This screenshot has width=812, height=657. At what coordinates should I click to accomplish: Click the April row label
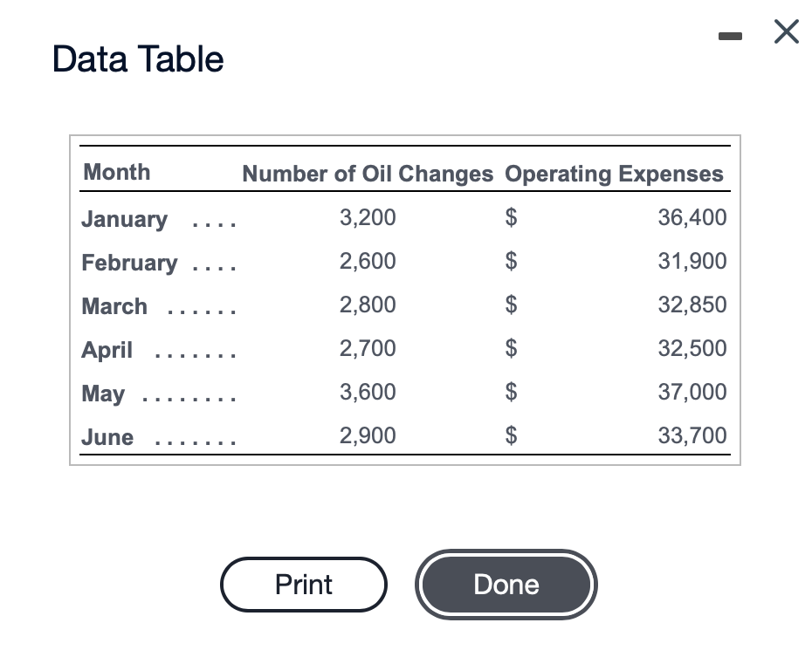pyautogui.click(x=107, y=350)
